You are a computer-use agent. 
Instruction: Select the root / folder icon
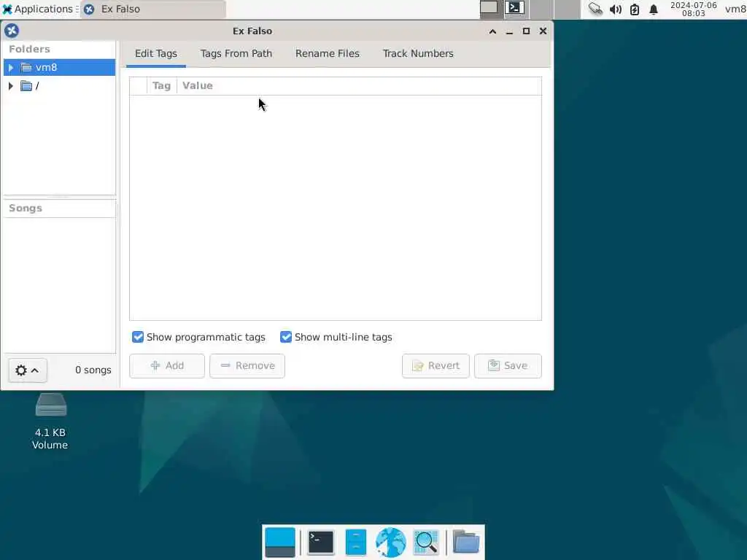pos(27,86)
